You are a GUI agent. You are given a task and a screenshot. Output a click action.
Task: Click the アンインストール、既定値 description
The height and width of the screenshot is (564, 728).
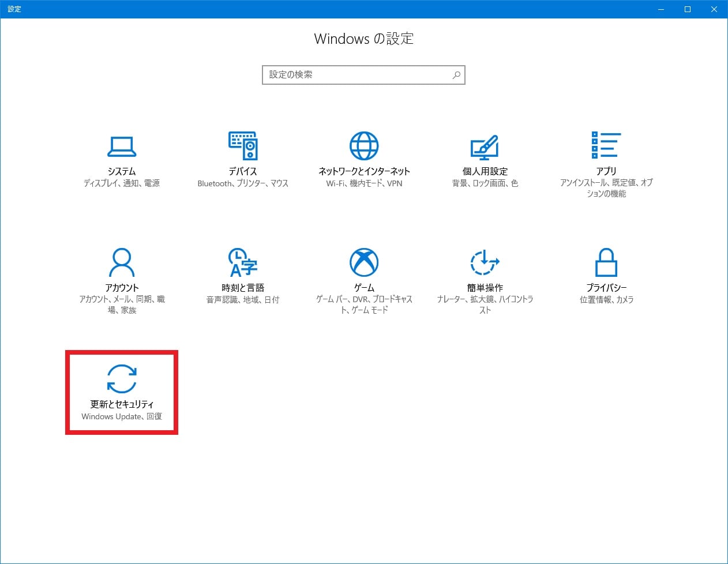(606, 188)
